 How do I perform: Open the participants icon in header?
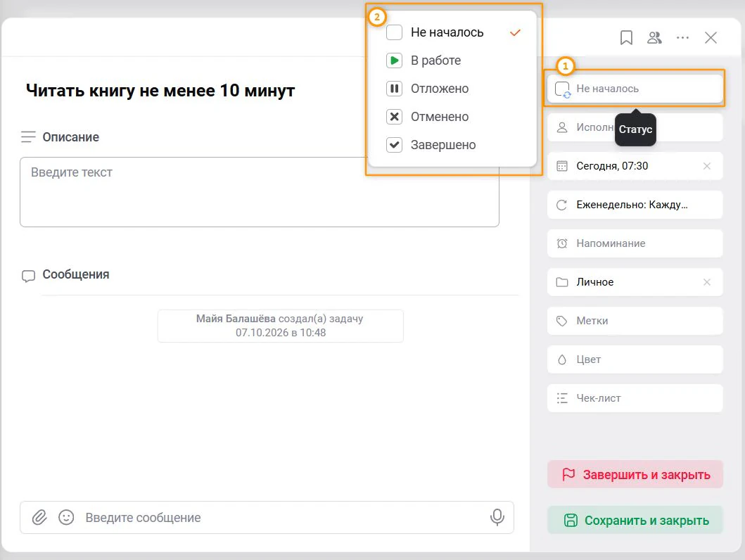point(654,37)
